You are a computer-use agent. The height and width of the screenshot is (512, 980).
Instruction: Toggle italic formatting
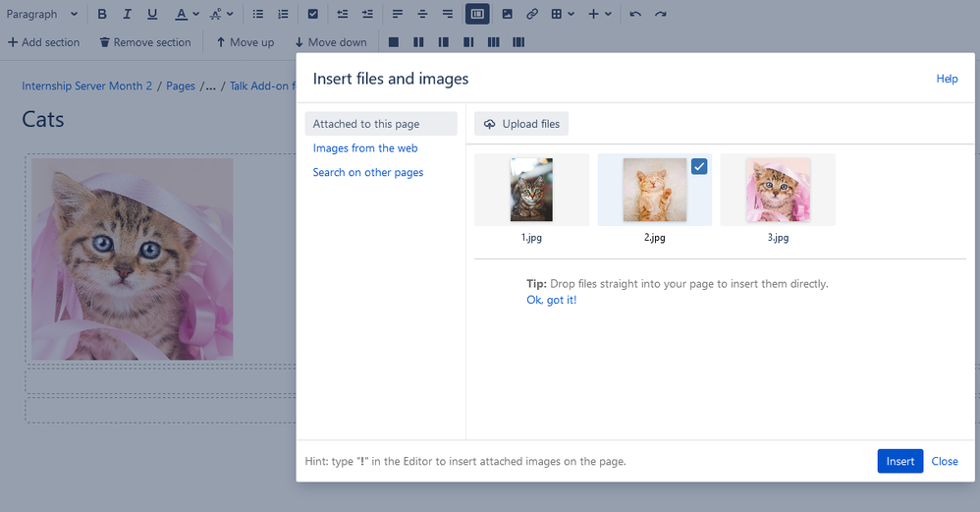[127, 14]
